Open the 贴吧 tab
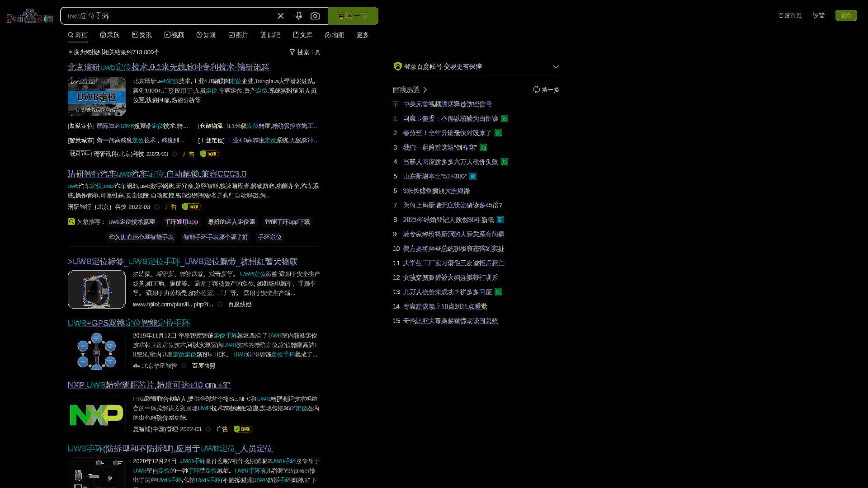 (270, 35)
